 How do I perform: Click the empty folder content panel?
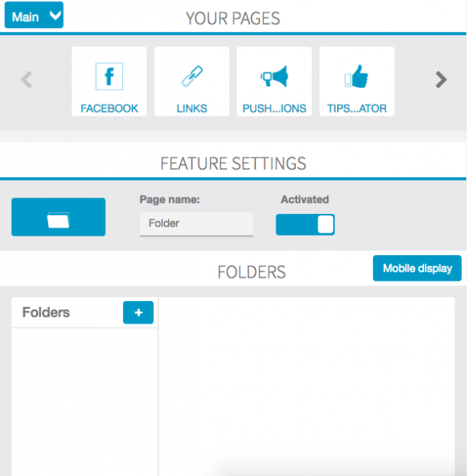307,387
